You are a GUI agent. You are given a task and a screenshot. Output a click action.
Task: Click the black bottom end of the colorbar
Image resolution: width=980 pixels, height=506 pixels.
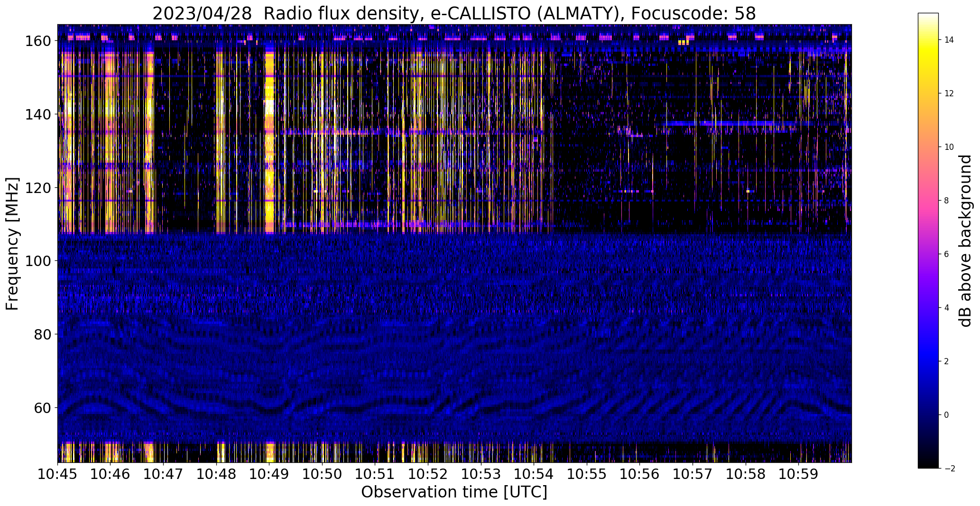coord(928,465)
